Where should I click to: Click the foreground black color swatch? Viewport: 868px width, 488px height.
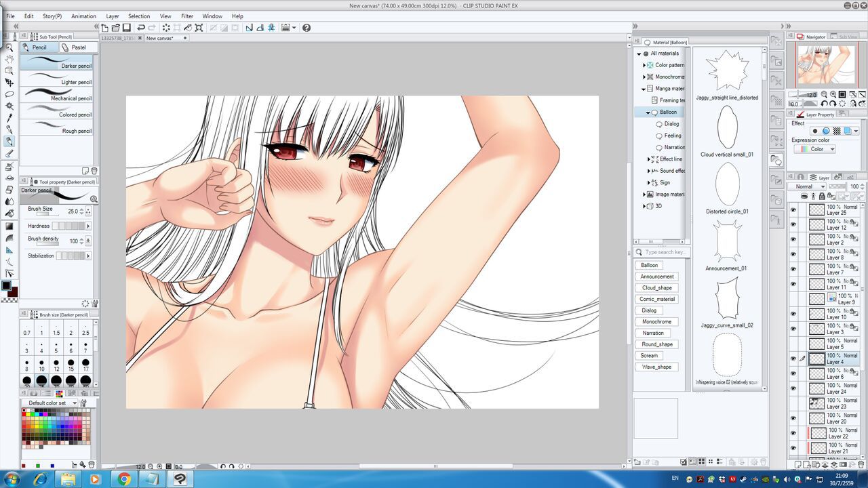click(x=6, y=285)
